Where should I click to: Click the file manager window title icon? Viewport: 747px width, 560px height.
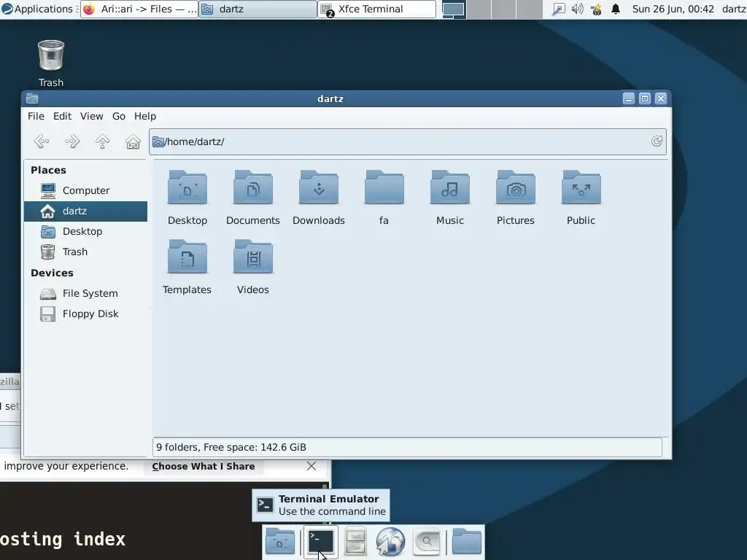32,98
